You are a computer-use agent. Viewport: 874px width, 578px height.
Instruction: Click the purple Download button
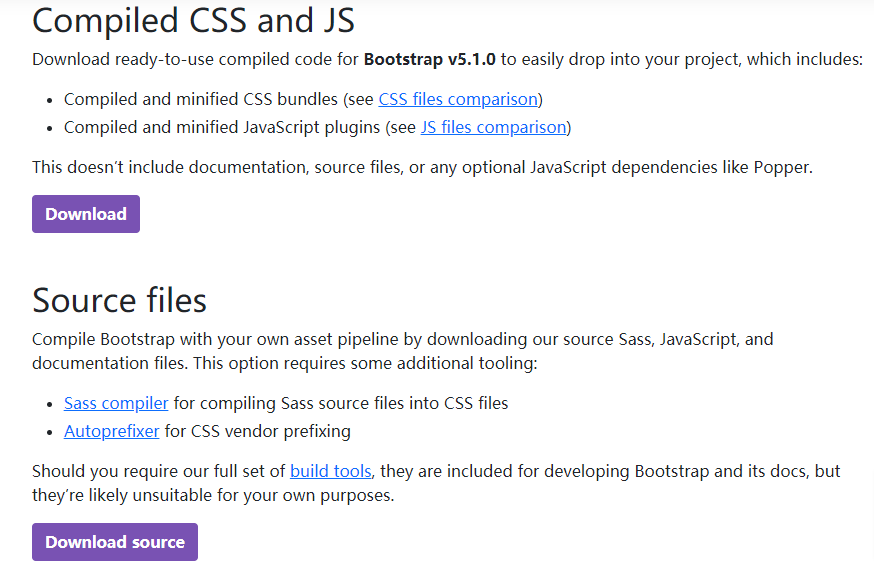pyautogui.click(x=86, y=214)
